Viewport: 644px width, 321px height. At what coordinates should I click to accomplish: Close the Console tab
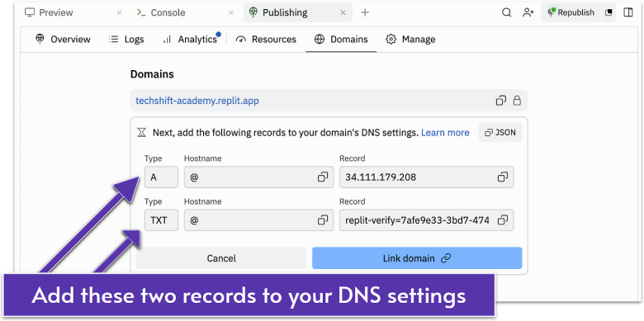pos(231,12)
